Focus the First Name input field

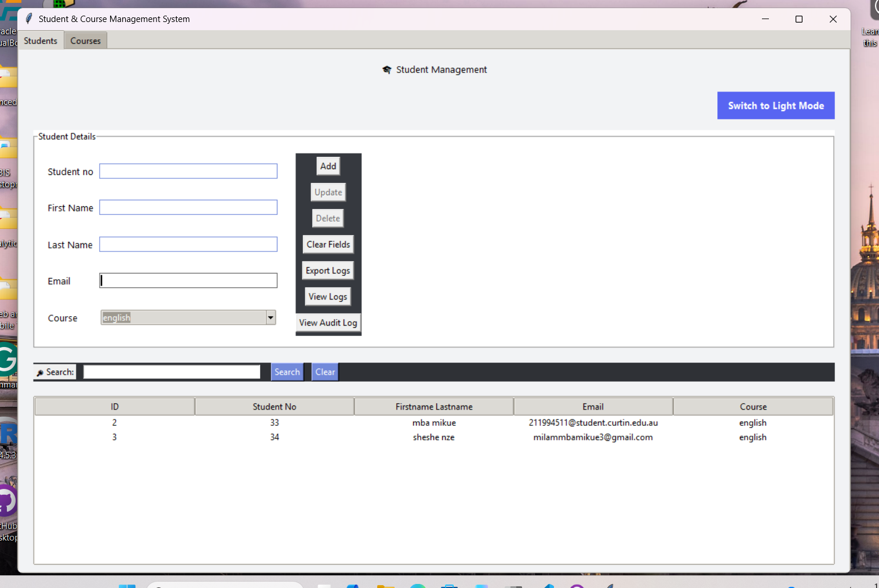(x=188, y=207)
